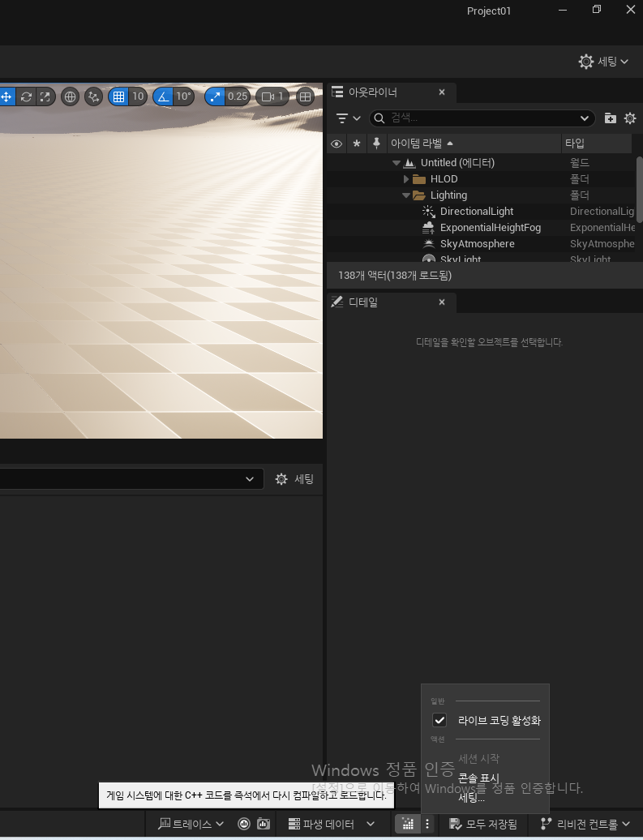Open 파생 데이터 menu
This screenshot has height=840, width=643.
[x=331, y=824]
